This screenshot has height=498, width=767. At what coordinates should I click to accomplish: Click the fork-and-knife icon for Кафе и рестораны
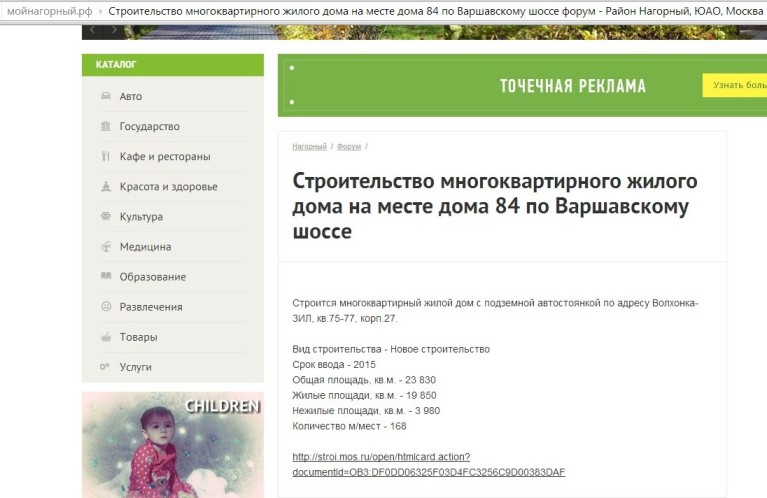(x=105, y=156)
